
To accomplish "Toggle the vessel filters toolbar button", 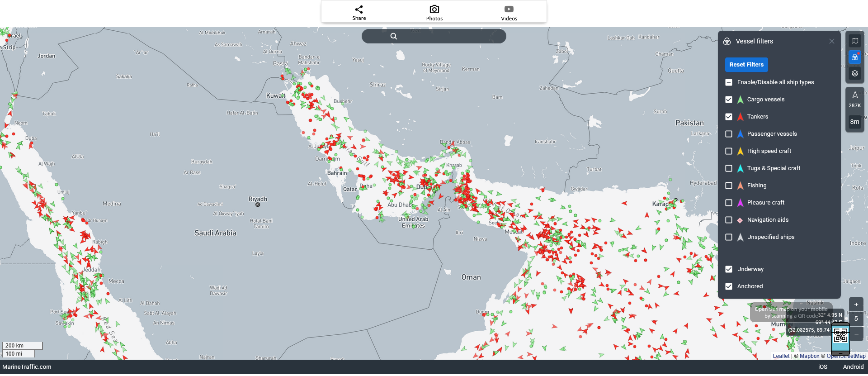I will tap(855, 57).
